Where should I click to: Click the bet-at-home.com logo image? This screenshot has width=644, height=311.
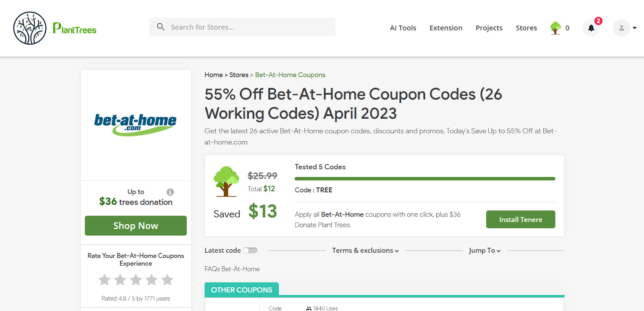click(135, 125)
